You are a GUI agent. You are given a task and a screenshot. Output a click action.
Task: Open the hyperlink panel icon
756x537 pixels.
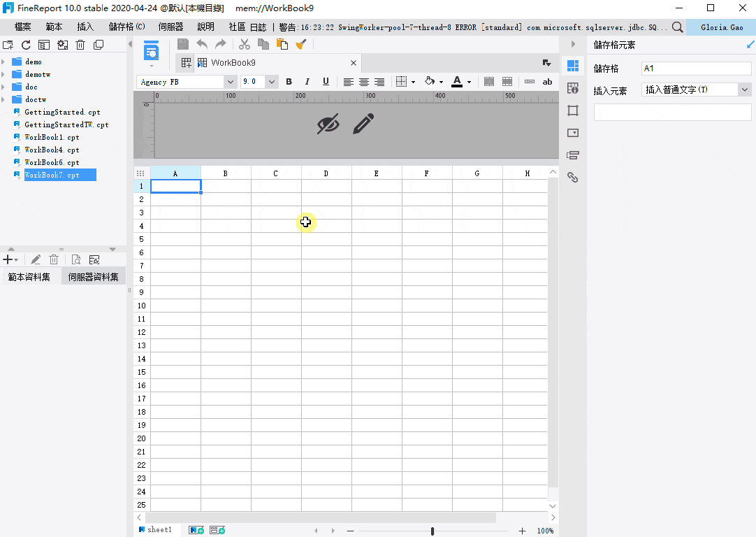click(x=573, y=177)
